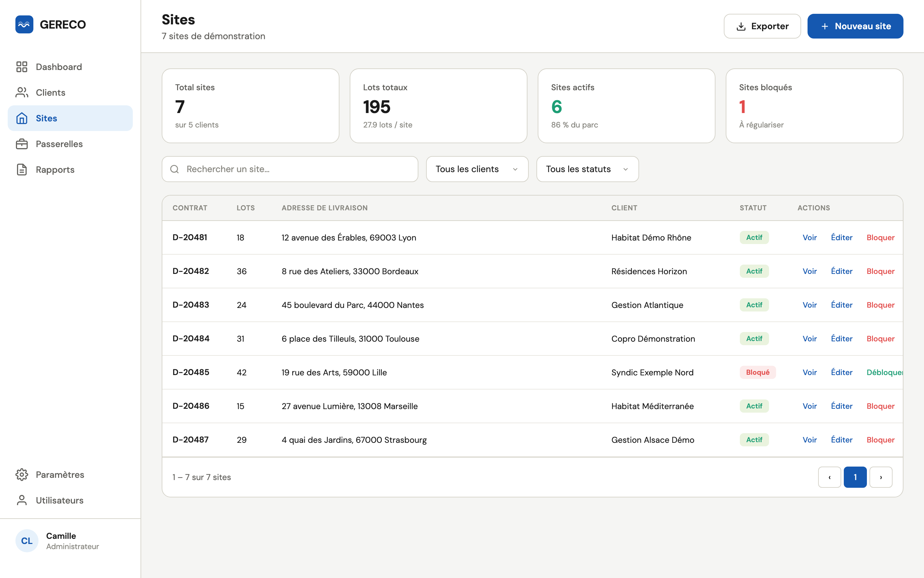The height and width of the screenshot is (578, 924).
Task: Click the Rapports document icon
Action: coord(22,170)
